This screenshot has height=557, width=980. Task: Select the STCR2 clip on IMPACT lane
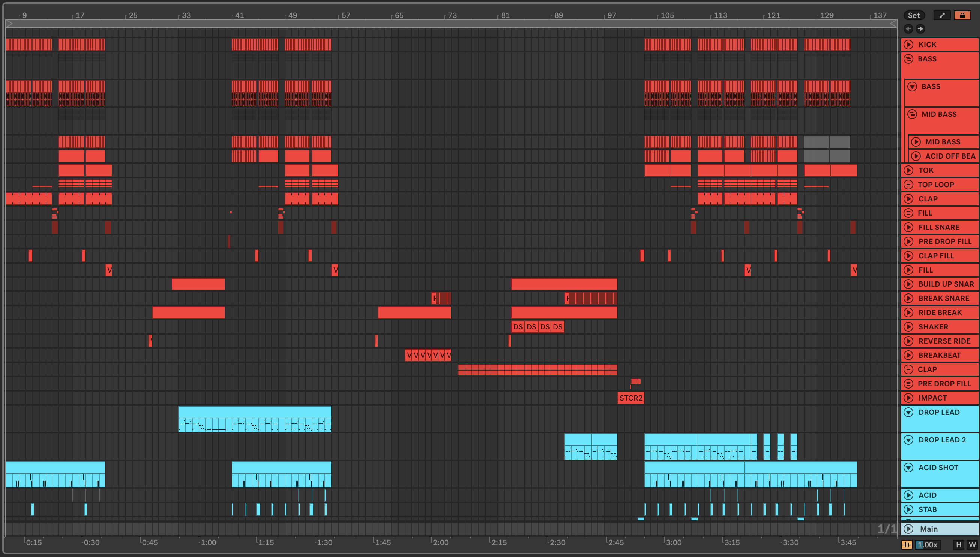631,398
